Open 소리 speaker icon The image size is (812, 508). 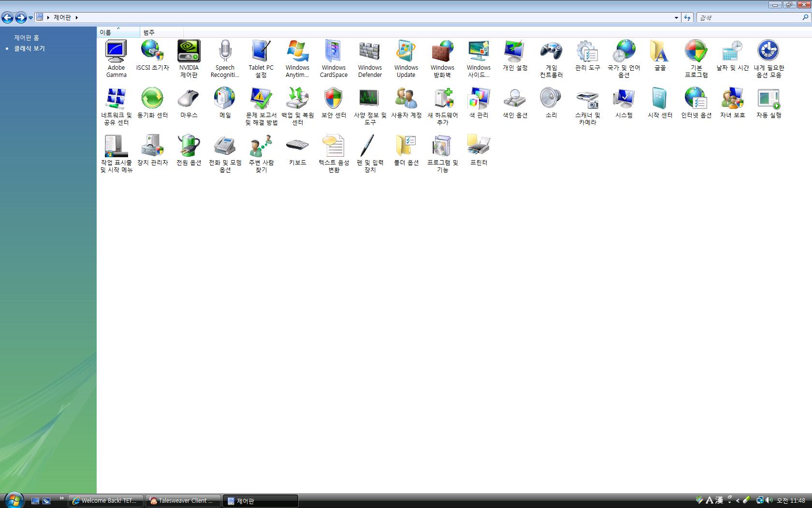pyautogui.click(x=551, y=99)
